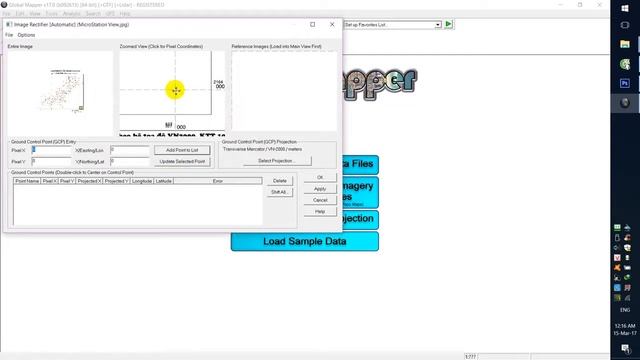The height and width of the screenshot is (360, 640).
Task: Click the Longitude column header
Action: pos(142,181)
